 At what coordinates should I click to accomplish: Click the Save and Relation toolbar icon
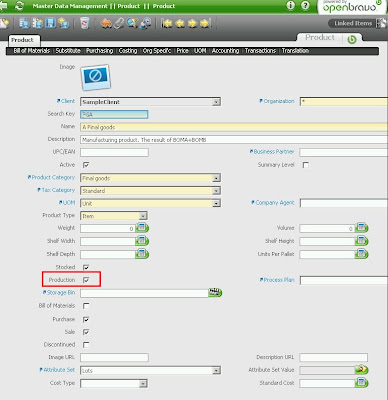(24, 23)
